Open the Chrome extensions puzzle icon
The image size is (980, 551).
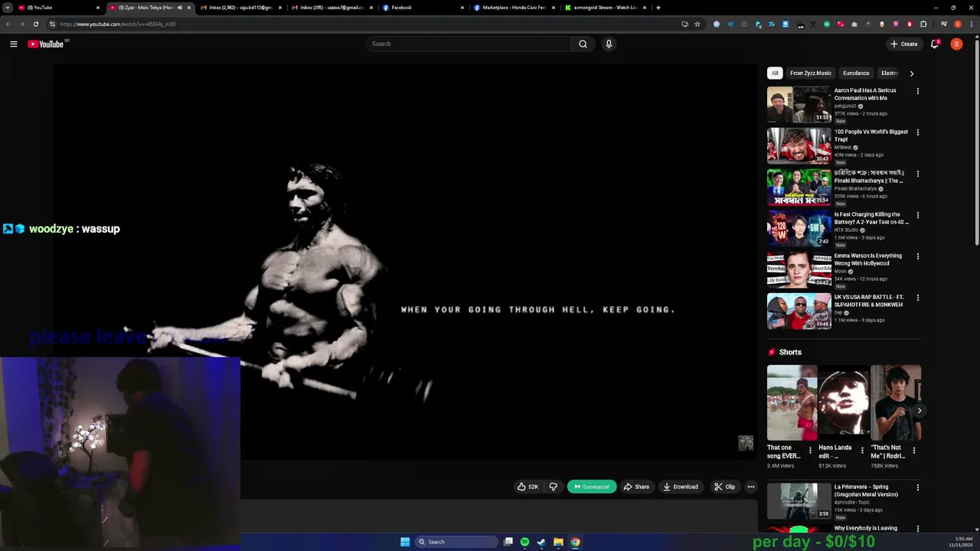tap(923, 24)
